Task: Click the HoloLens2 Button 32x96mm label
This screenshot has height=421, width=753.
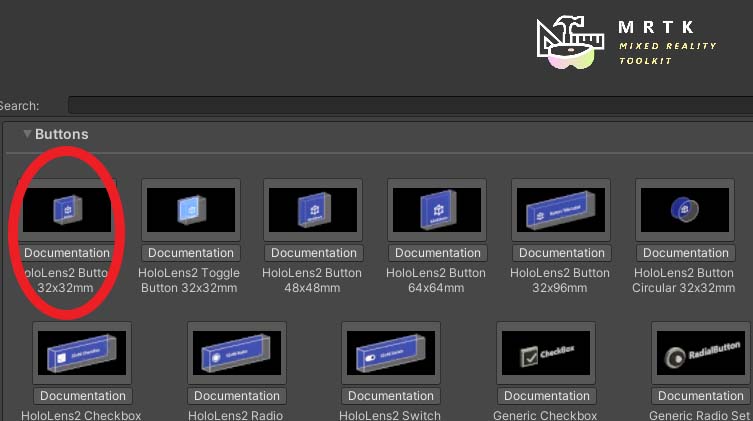Action: click(x=559, y=280)
